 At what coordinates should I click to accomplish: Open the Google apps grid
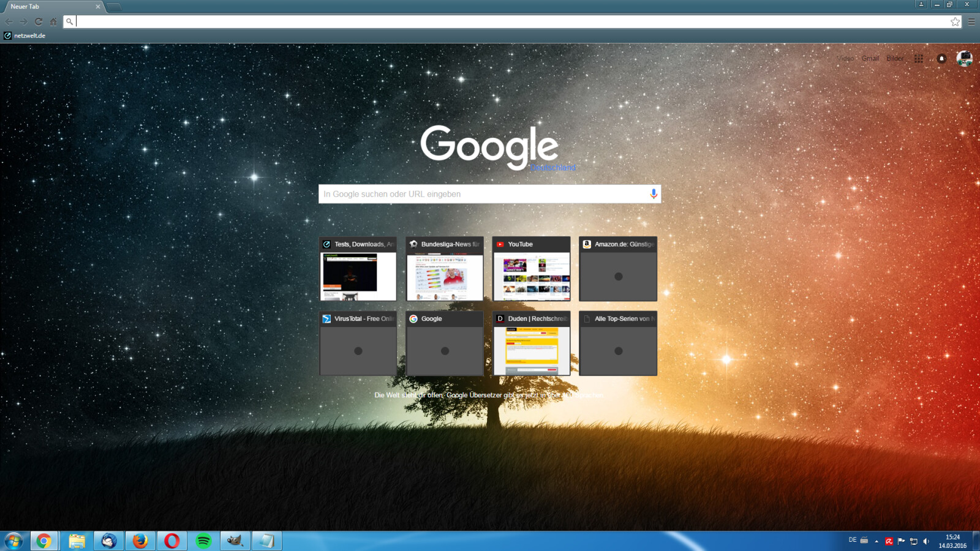[918, 58]
